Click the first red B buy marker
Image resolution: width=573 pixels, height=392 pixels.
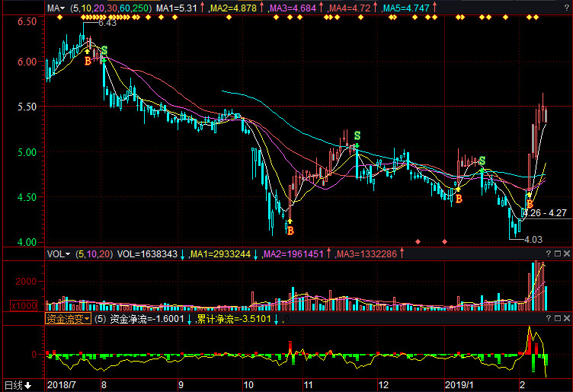coord(88,61)
